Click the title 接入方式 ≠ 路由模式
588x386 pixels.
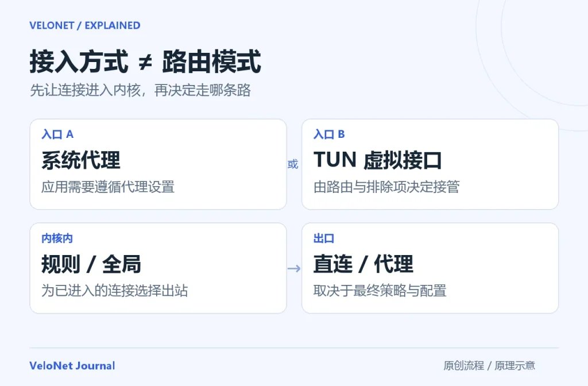(x=145, y=61)
